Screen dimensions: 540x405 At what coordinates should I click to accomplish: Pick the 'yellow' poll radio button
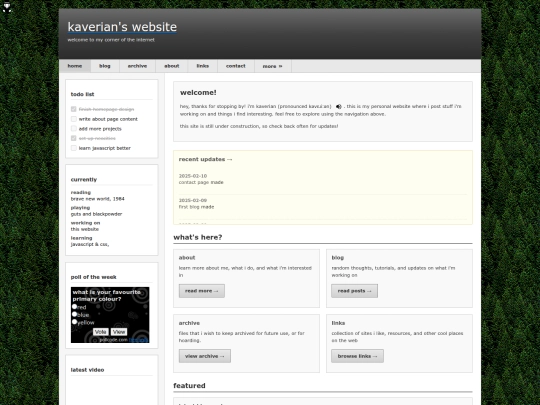(x=74, y=322)
